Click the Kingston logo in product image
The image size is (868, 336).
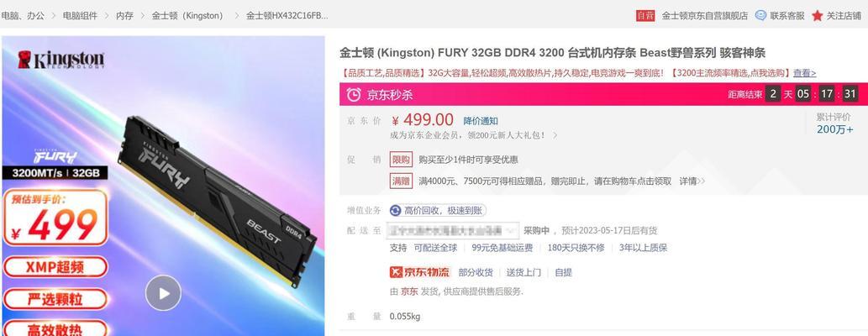pos(60,60)
